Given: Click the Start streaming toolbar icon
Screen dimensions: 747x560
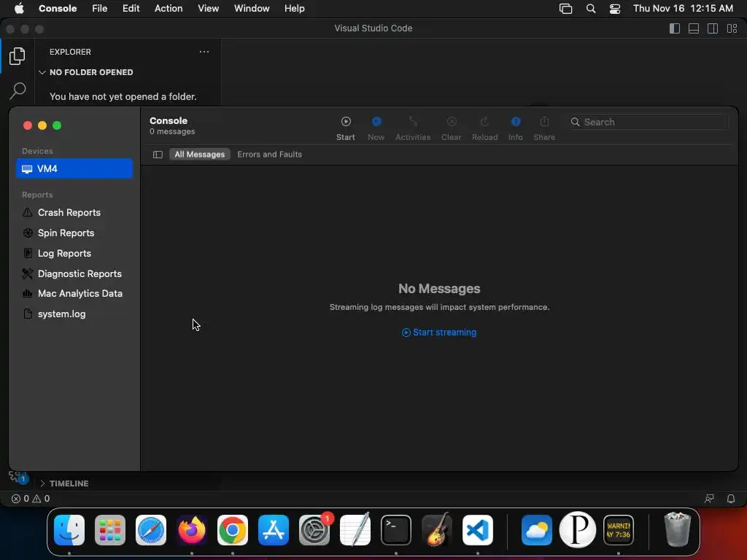Looking at the screenshot, I should point(346,122).
